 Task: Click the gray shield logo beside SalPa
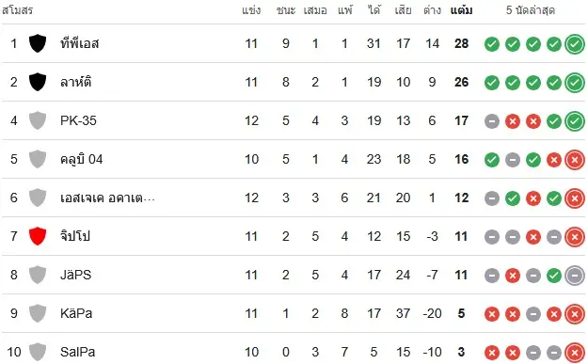pyautogui.click(x=38, y=352)
